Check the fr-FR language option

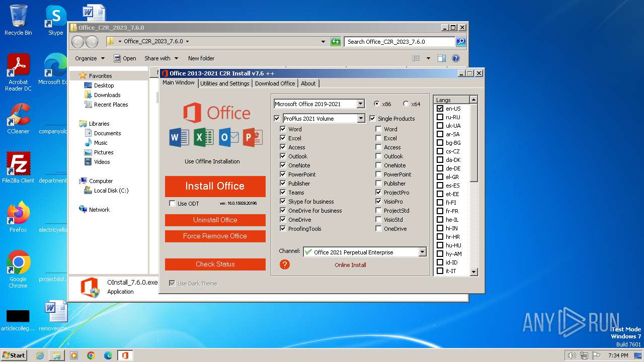click(440, 211)
